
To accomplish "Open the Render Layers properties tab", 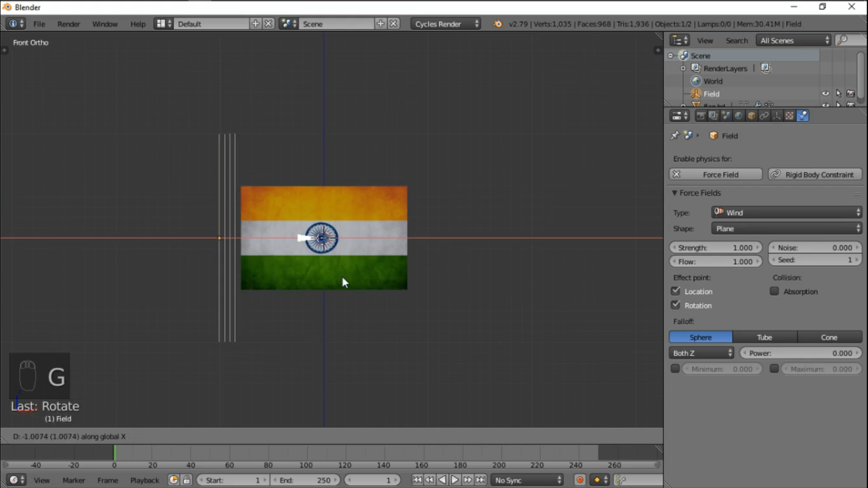I will (713, 116).
